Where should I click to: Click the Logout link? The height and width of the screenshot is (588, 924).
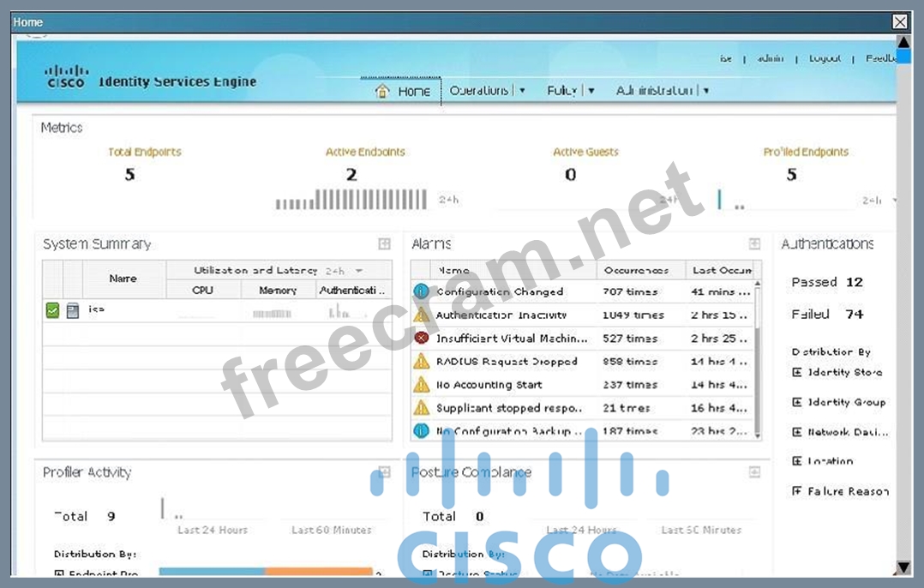click(825, 59)
